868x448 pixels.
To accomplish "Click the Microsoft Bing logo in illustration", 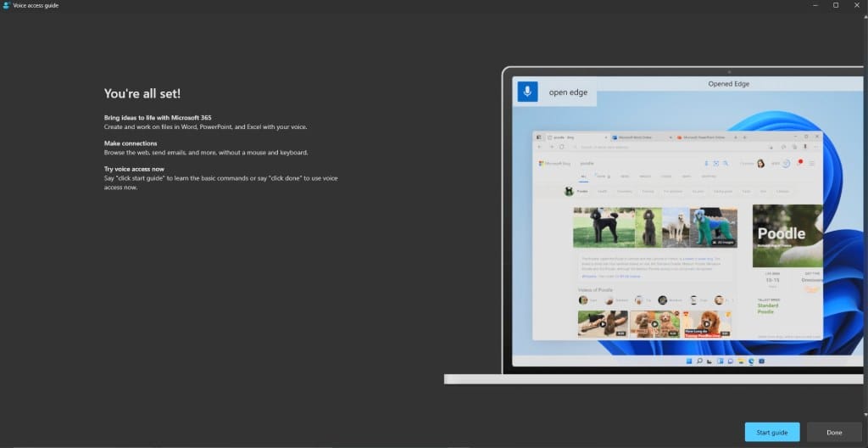I will point(554,162).
